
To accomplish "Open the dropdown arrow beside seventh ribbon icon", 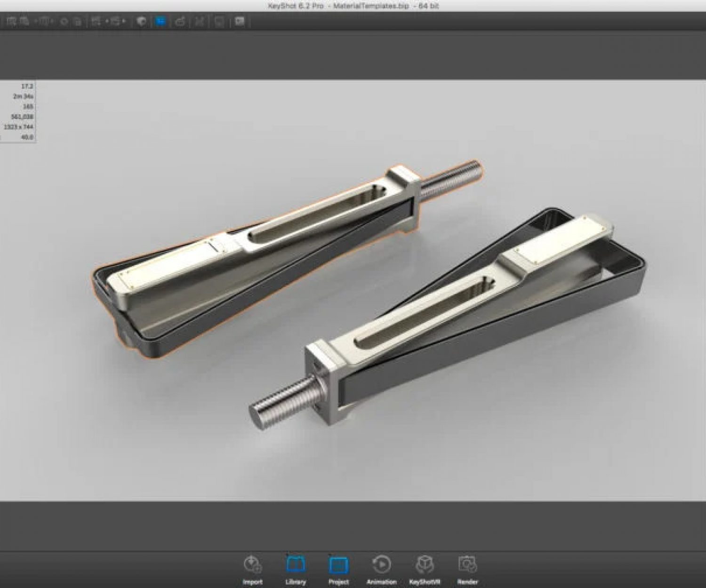I will click(x=124, y=22).
